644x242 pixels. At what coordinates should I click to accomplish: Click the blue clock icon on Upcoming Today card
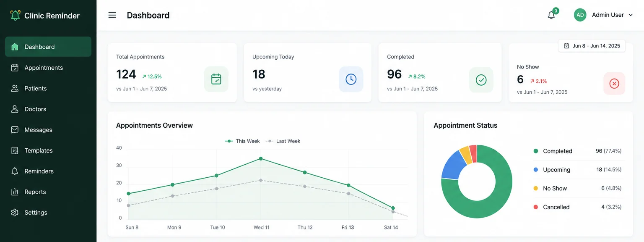(351, 79)
